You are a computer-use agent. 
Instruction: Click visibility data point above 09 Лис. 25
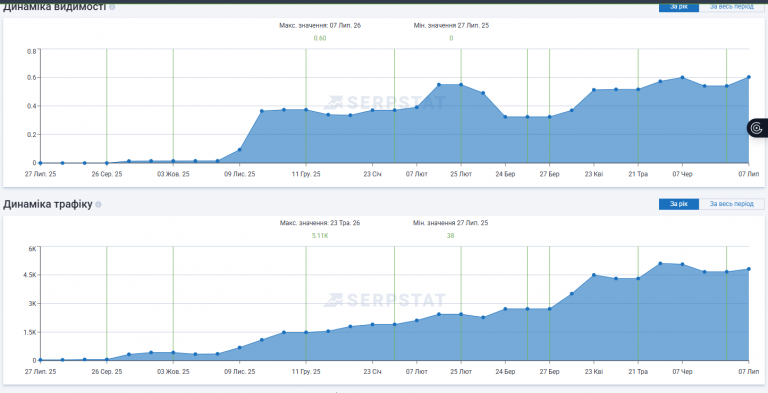pos(240,150)
